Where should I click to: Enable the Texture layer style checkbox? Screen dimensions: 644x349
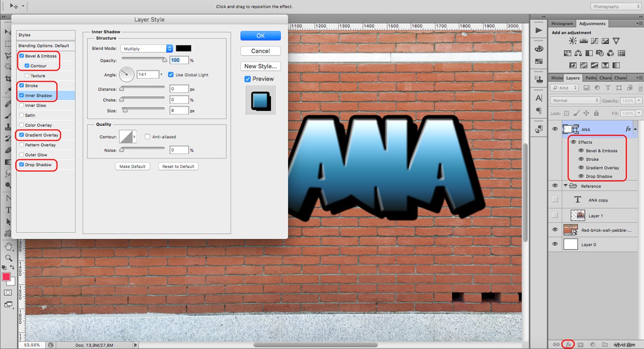point(27,76)
